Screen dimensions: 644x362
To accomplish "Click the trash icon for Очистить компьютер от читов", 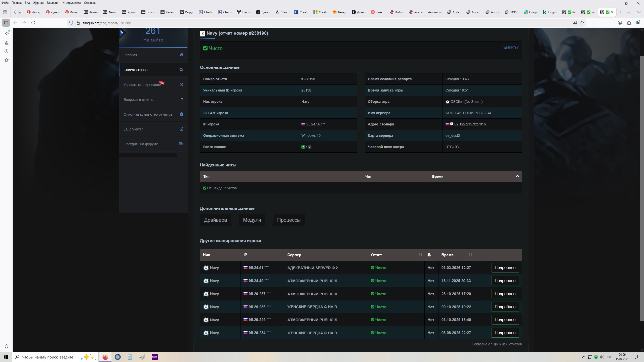I will (181, 114).
